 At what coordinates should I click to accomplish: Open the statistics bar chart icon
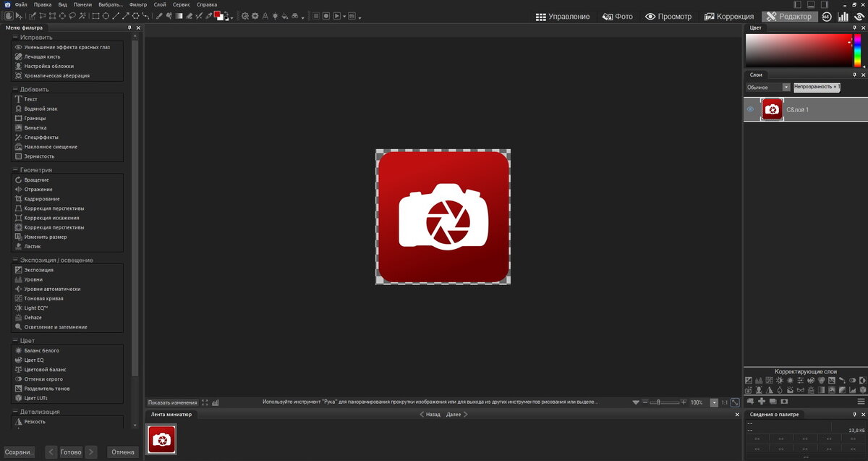(843, 17)
